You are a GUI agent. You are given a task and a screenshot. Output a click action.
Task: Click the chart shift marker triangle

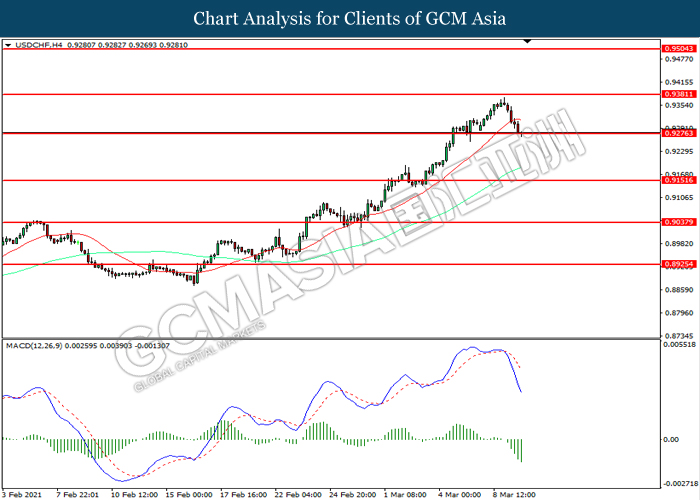tap(527, 42)
